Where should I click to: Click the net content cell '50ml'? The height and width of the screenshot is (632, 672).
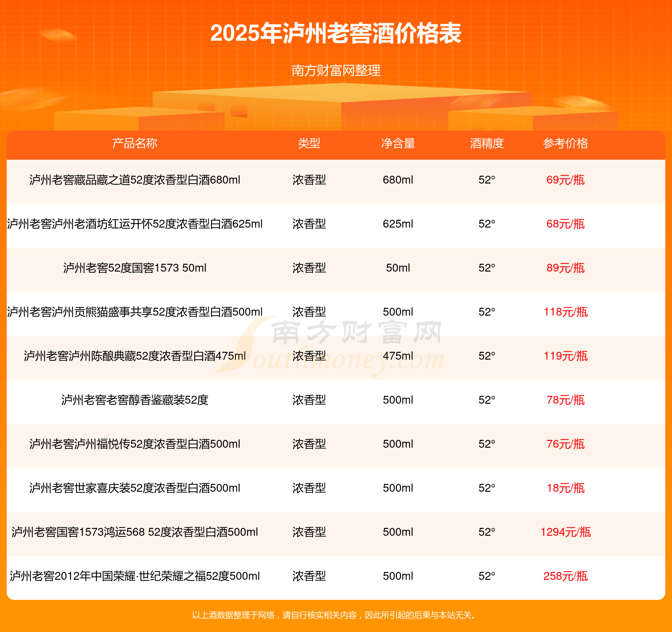click(398, 268)
